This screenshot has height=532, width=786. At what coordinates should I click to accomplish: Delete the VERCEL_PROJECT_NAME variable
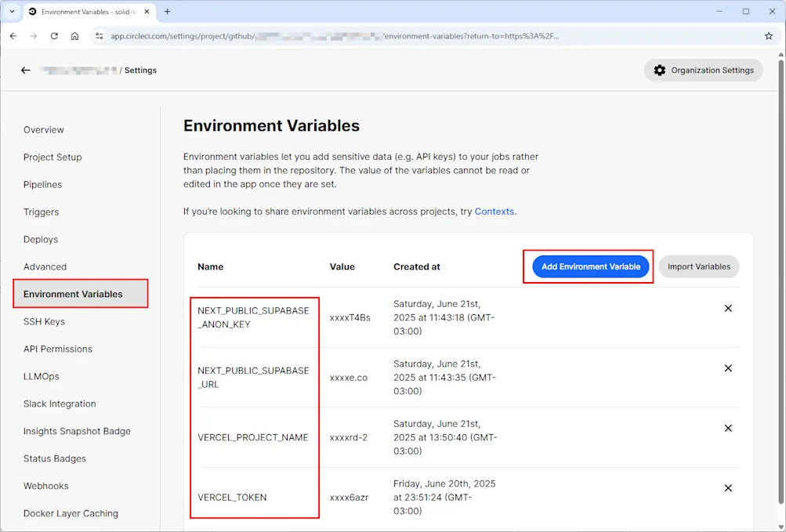727,428
